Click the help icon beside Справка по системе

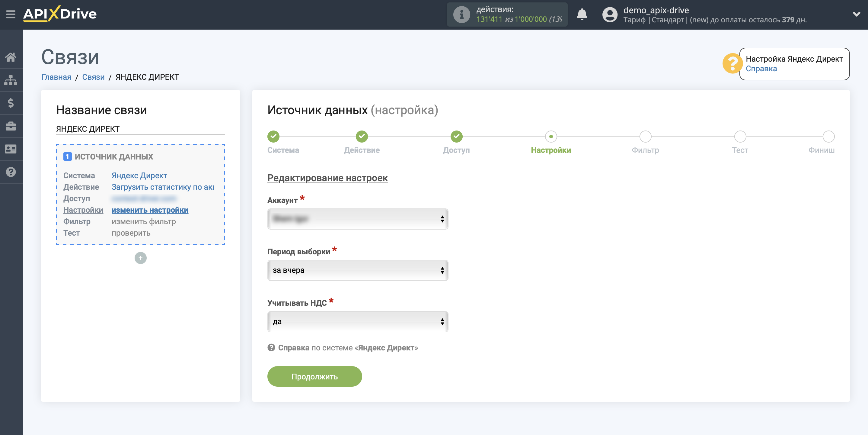point(271,347)
